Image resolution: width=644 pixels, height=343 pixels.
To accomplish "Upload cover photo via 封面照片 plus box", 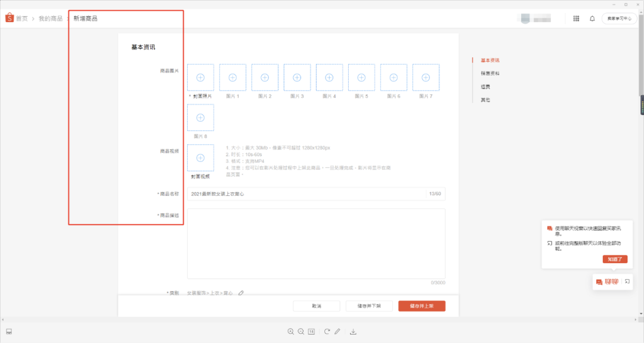I will coord(200,77).
